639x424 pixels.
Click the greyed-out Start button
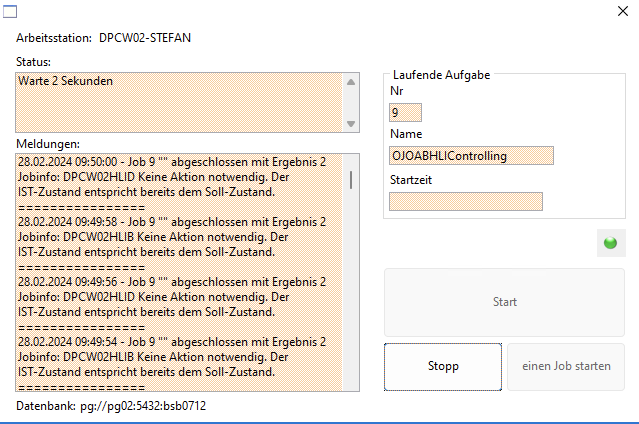coord(505,301)
